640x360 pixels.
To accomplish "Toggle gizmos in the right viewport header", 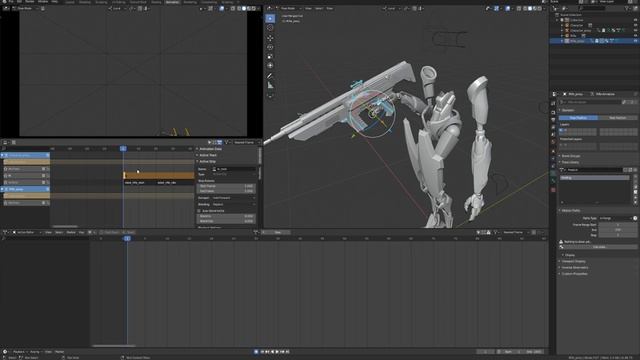I will pyautogui.click(x=496, y=8).
